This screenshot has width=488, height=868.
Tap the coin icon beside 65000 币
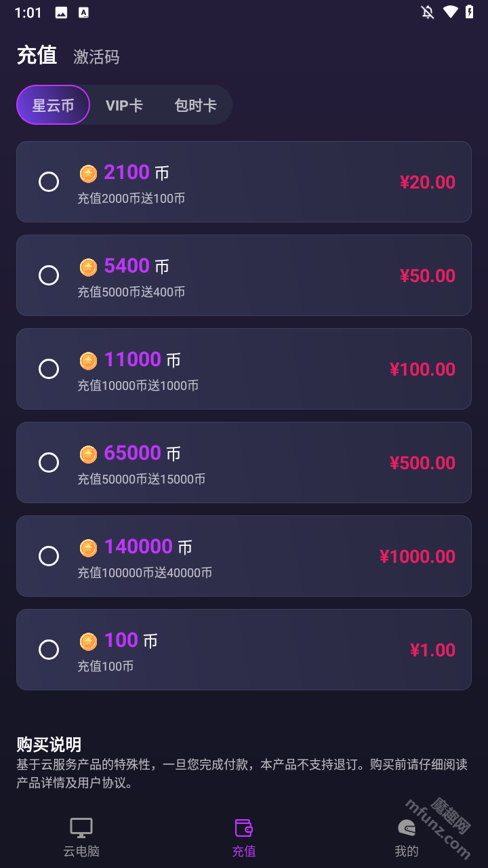tap(88, 454)
